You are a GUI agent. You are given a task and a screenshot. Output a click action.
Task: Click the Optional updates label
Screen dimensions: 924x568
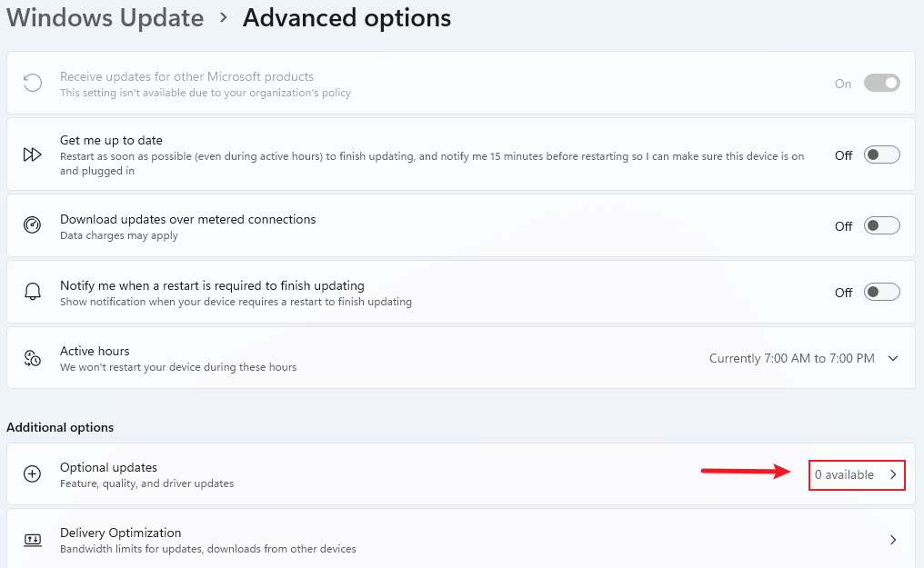pos(108,467)
